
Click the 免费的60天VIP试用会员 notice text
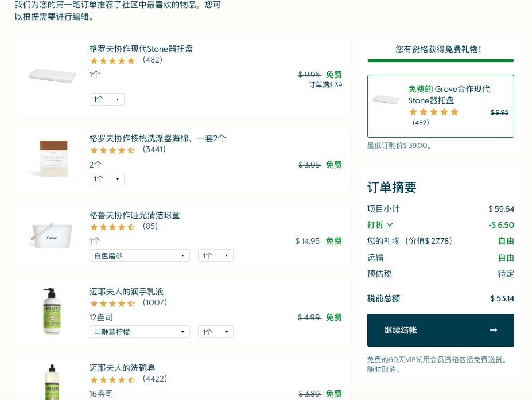[x=438, y=364]
